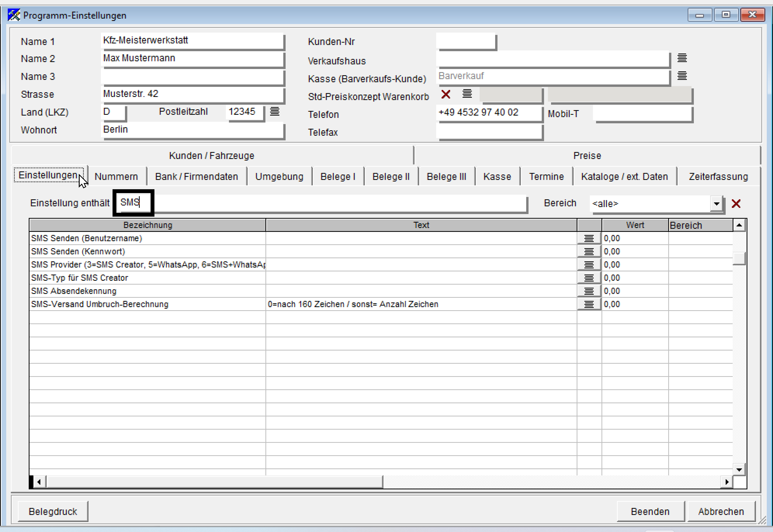Switch to the Zeiterfassung tab
Image resolution: width=773 pixels, height=532 pixels.
718,176
